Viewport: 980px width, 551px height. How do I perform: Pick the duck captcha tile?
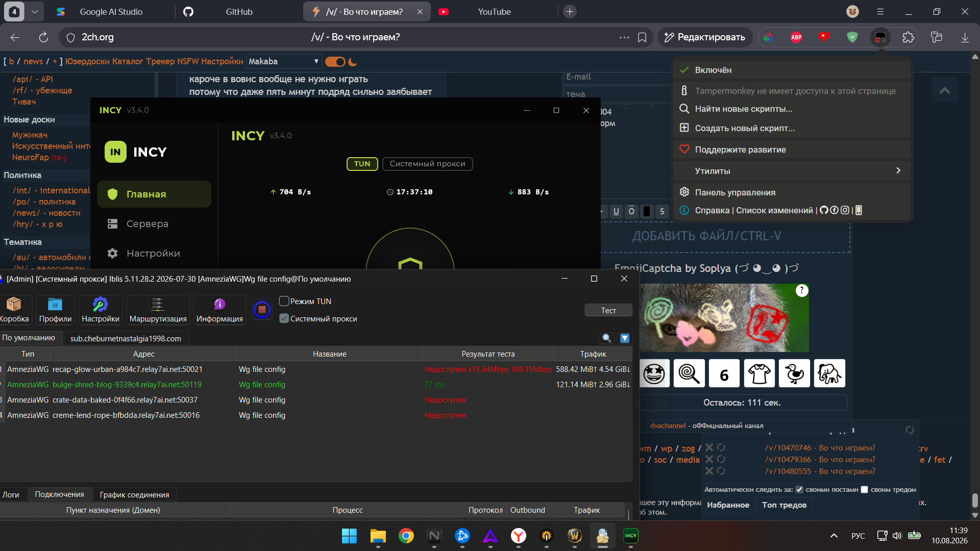[x=795, y=373]
